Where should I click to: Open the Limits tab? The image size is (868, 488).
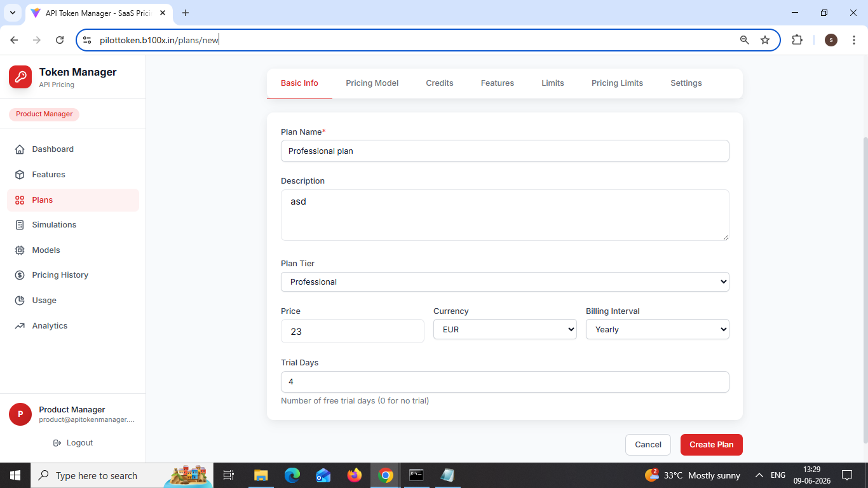coord(553,83)
